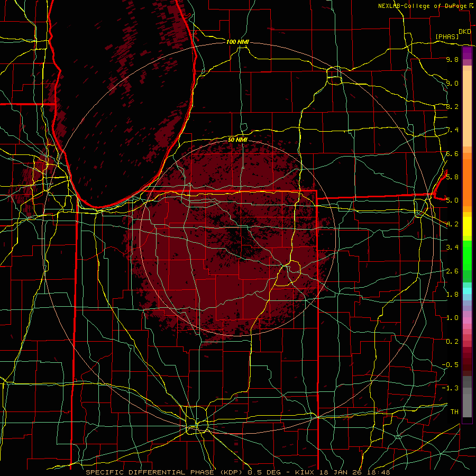Pick the orange segment of the color bar
The width and height of the screenshot is (476, 476).
(467, 182)
